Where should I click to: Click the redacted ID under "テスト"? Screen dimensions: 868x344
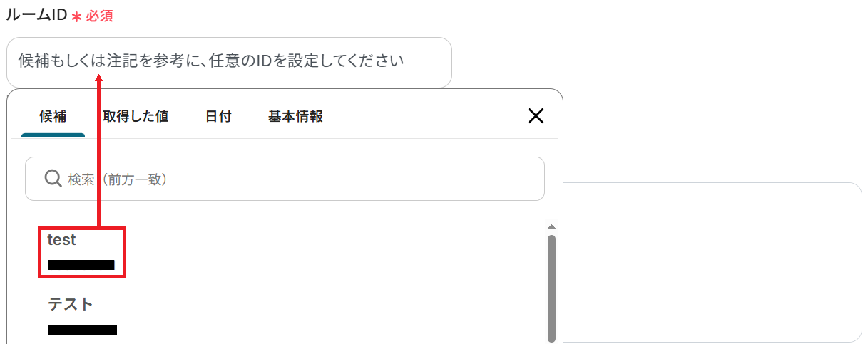pyautogui.click(x=83, y=329)
